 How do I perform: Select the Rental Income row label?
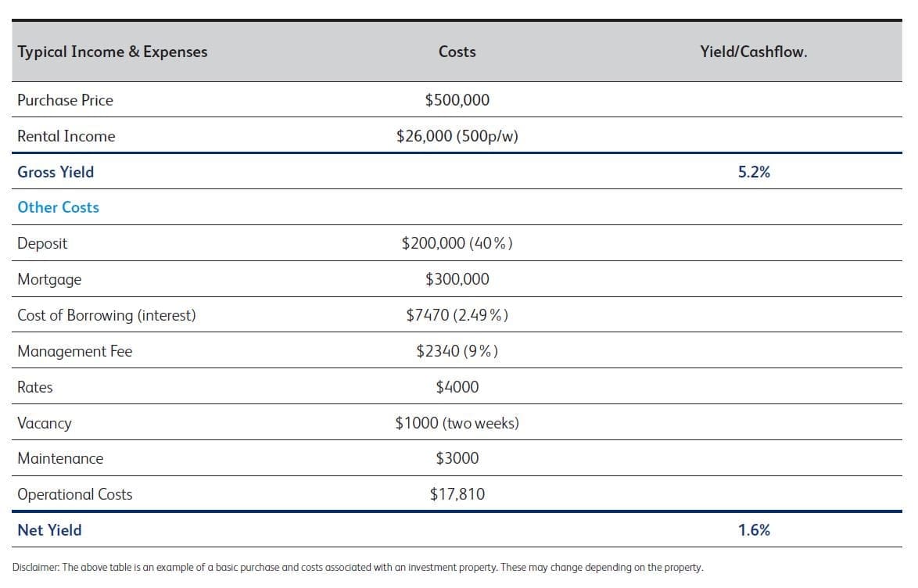pos(66,136)
